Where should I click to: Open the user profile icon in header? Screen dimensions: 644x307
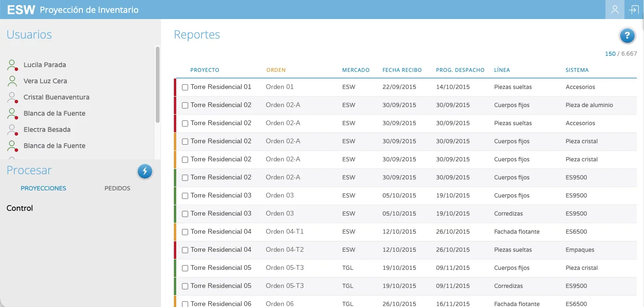614,10
